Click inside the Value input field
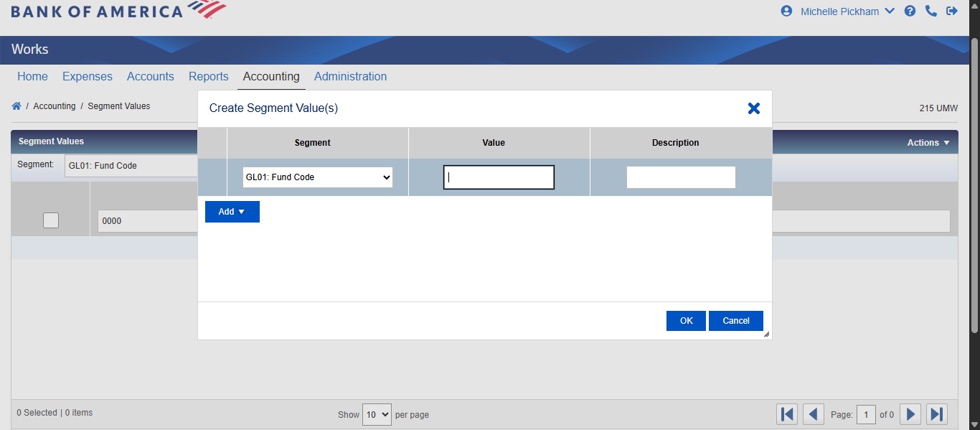The width and height of the screenshot is (980, 430). coord(498,177)
